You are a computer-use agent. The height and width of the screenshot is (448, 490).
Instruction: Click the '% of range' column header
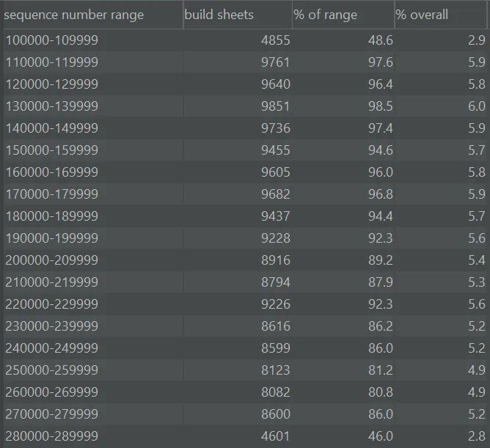click(x=343, y=15)
